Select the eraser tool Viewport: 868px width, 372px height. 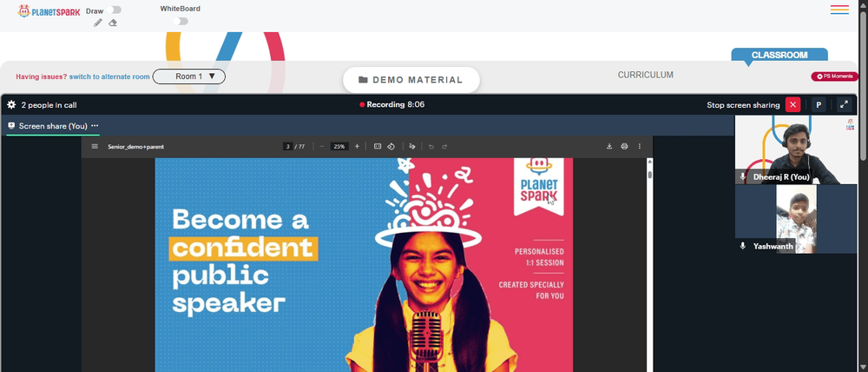pyautogui.click(x=113, y=23)
